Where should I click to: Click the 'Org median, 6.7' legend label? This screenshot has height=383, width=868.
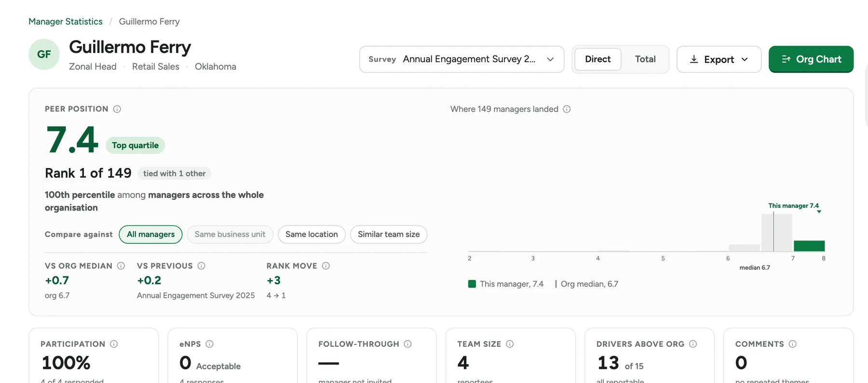point(589,284)
